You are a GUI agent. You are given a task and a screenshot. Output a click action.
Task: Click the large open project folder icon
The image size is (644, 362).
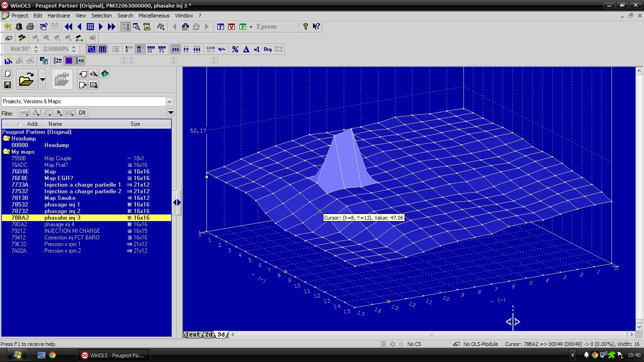(26, 80)
